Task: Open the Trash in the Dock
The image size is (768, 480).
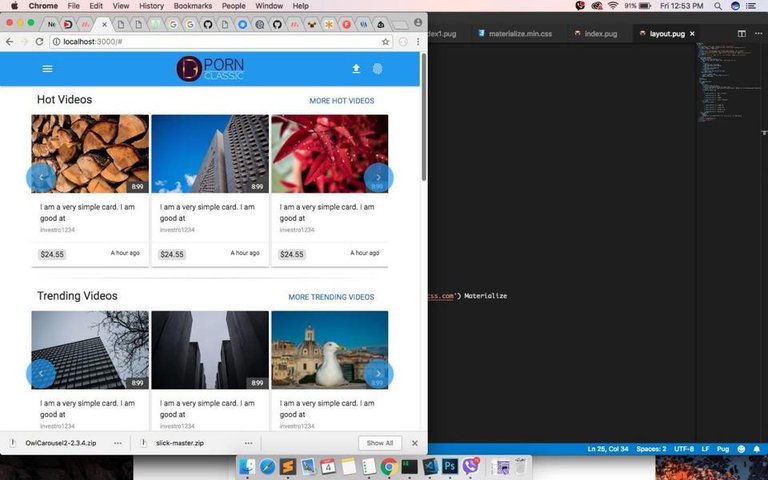Action: coord(521,466)
